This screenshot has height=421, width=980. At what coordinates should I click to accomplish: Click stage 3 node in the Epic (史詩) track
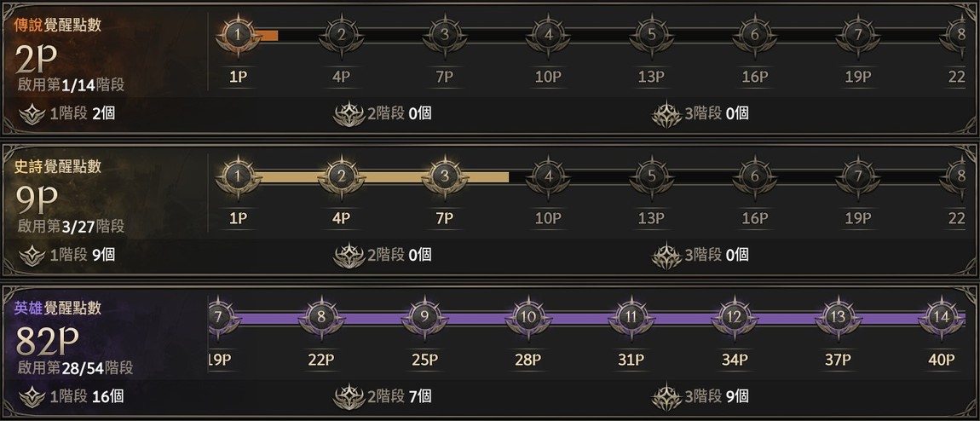[444, 176]
